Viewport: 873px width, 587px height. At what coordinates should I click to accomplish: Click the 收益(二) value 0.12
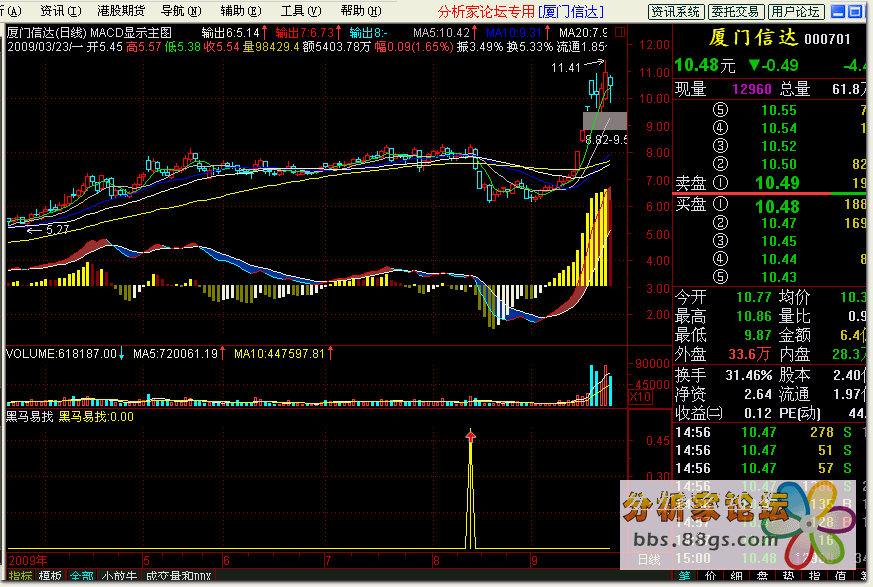tap(758, 413)
